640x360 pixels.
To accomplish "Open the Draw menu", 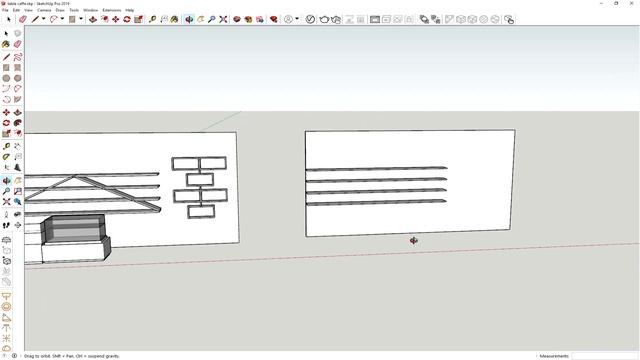I will click(60, 10).
